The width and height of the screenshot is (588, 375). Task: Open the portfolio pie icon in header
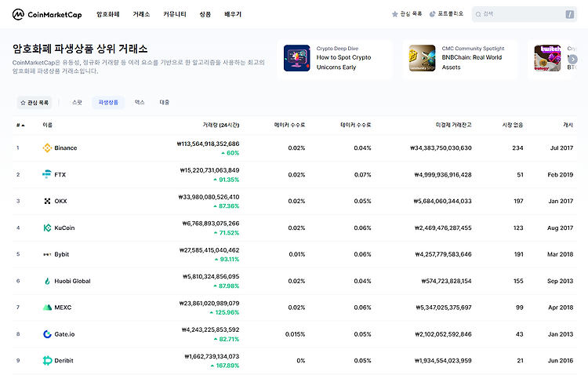click(x=432, y=14)
